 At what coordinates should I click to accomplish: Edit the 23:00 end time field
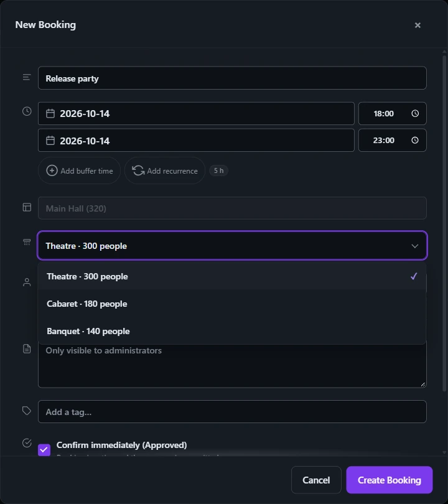pos(393,140)
